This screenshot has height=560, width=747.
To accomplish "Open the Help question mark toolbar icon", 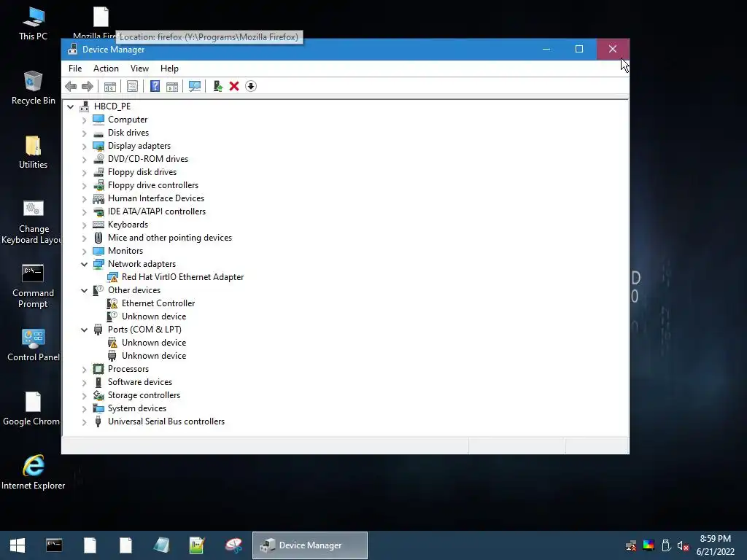I will pyautogui.click(x=155, y=86).
